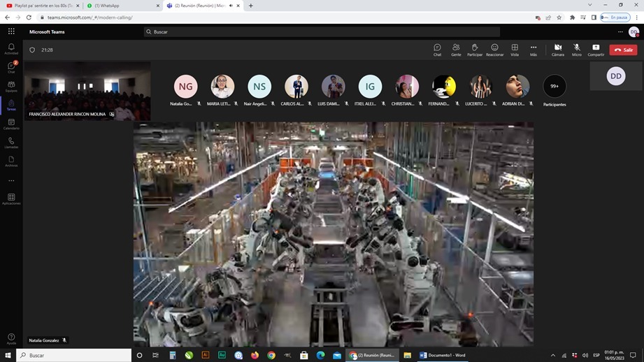Click the self-view DD tile
Viewport: 644px width, 362px height.
615,76
